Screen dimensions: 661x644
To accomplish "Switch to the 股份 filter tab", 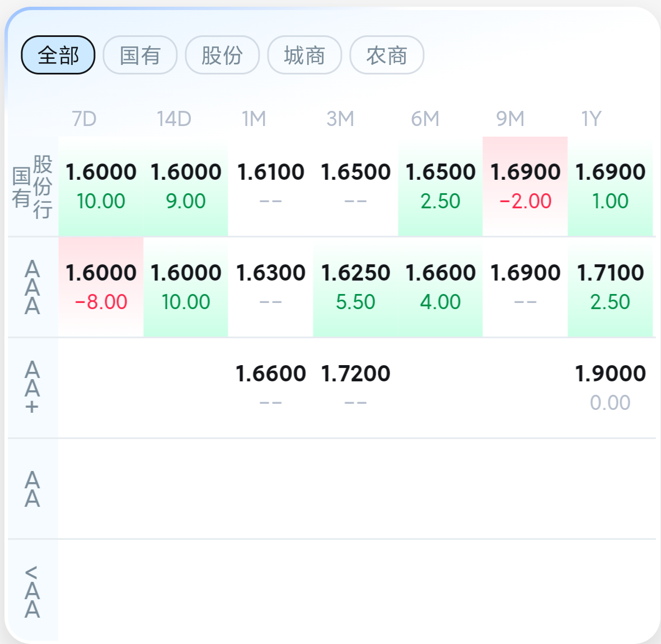I will click(x=222, y=55).
